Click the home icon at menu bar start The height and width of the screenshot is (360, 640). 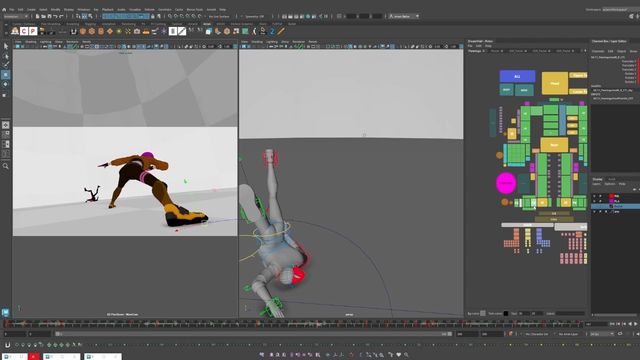(x=4, y=9)
